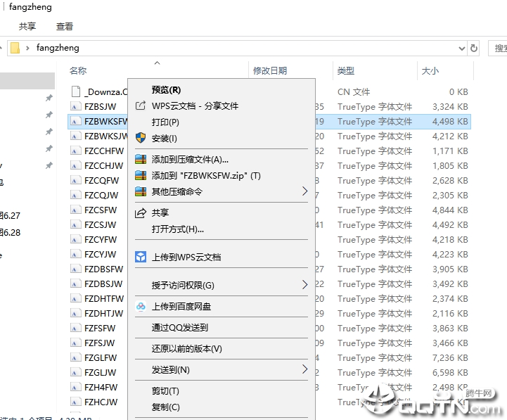Image resolution: width=507 pixels, height=420 pixels.
Task: Click the refresh icon beside the address bar
Action: coord(474,49)
